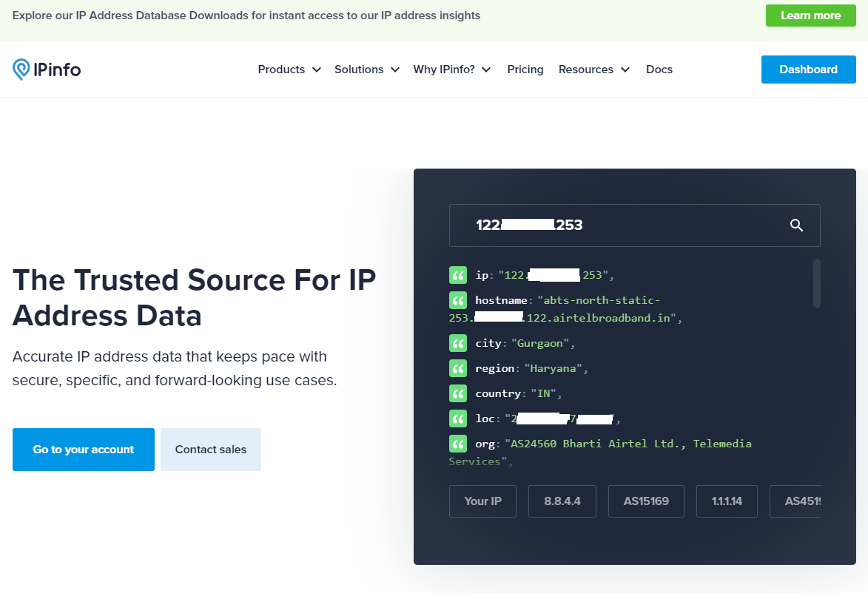Select the Your IP sample button
868x593 pixels.
tap(482, 501)
